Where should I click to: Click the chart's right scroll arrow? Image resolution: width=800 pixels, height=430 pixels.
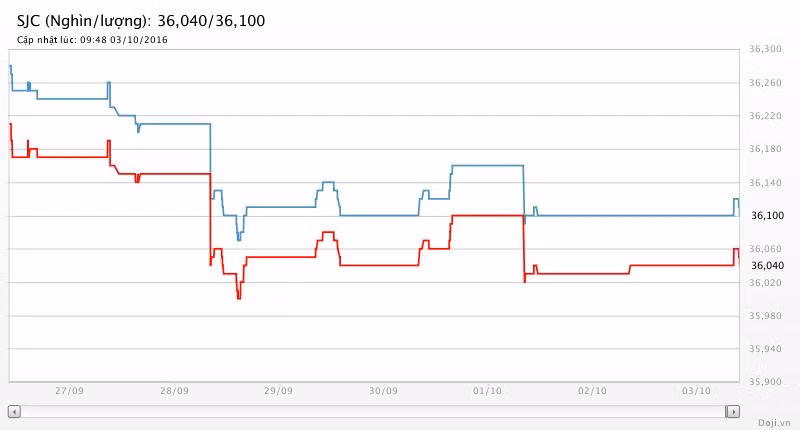733,411
